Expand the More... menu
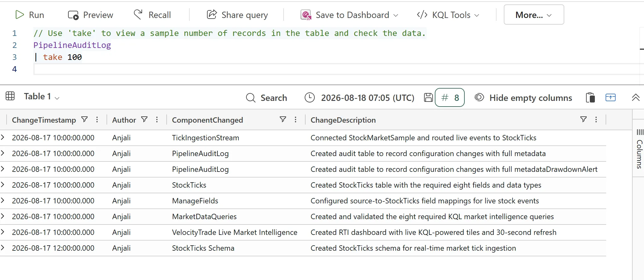The image size is (644, 280). coord(534,15)
